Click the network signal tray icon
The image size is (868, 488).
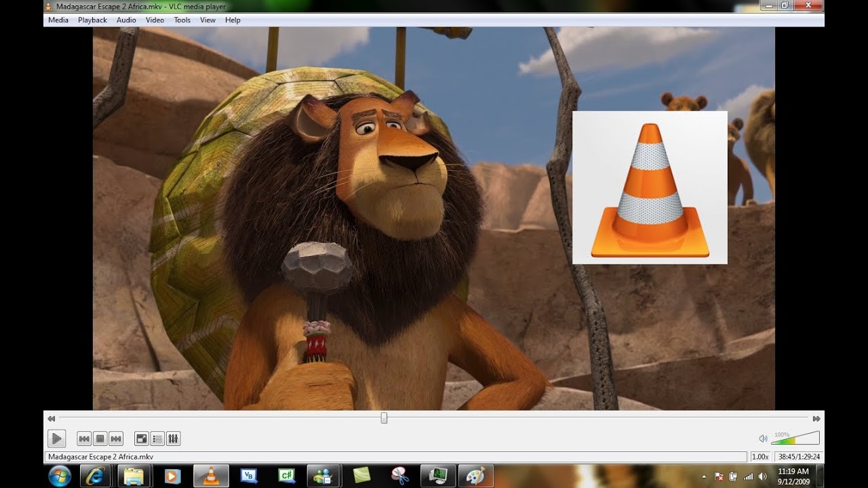tap(749, 476)
